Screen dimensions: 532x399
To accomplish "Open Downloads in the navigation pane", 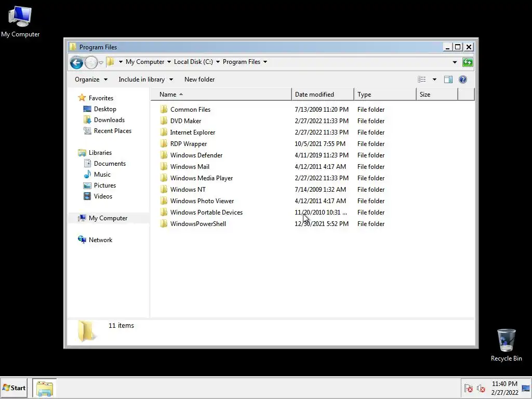I will click(109, 120).
